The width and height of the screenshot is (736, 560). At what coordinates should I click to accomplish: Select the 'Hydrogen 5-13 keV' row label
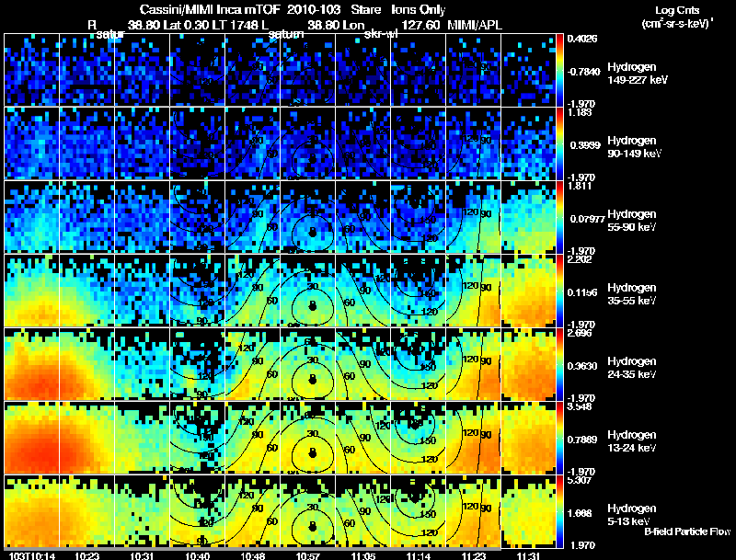[632, 515]
